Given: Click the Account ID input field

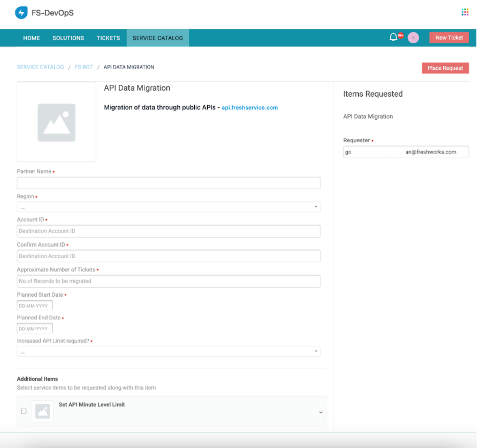Looking at the screenshot, I should (168, 231).
